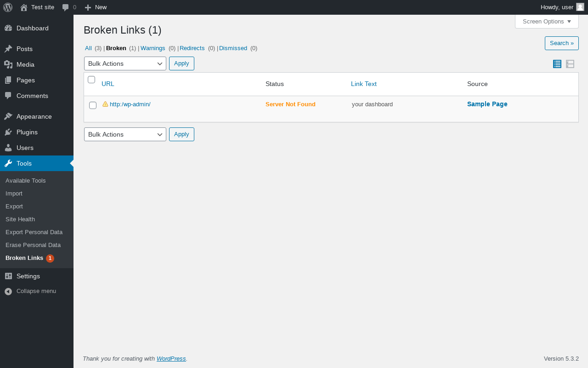Open the WordPress logo menu
The height and width of the screenshot is (368, 588).
coord(8,7)
